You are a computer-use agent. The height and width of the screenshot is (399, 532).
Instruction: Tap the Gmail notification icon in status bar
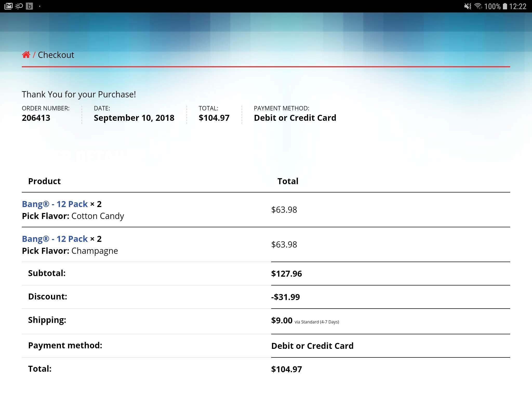(x=8, y=6)
